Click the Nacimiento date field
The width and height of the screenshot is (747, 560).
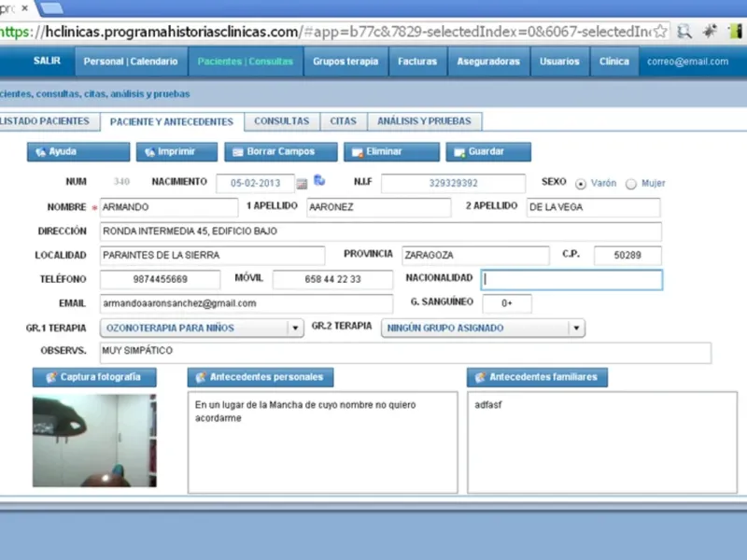(x=255, y=183)
